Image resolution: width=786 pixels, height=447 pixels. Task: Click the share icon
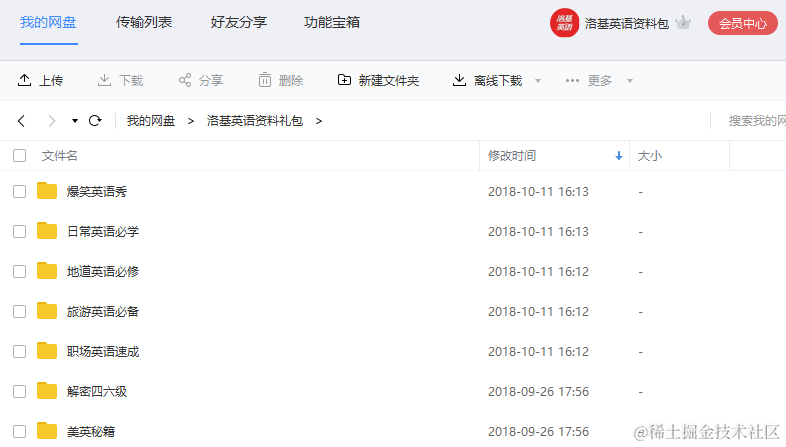[185, 80]
